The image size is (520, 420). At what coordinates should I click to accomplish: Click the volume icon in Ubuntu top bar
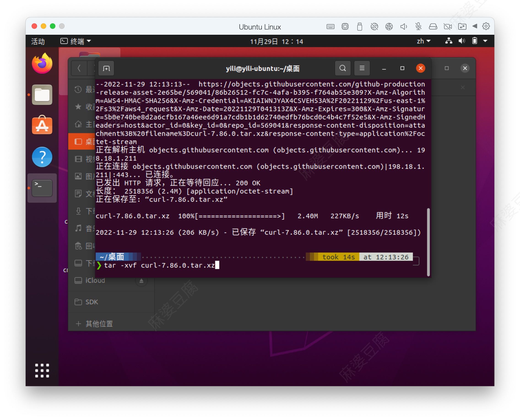461,41
